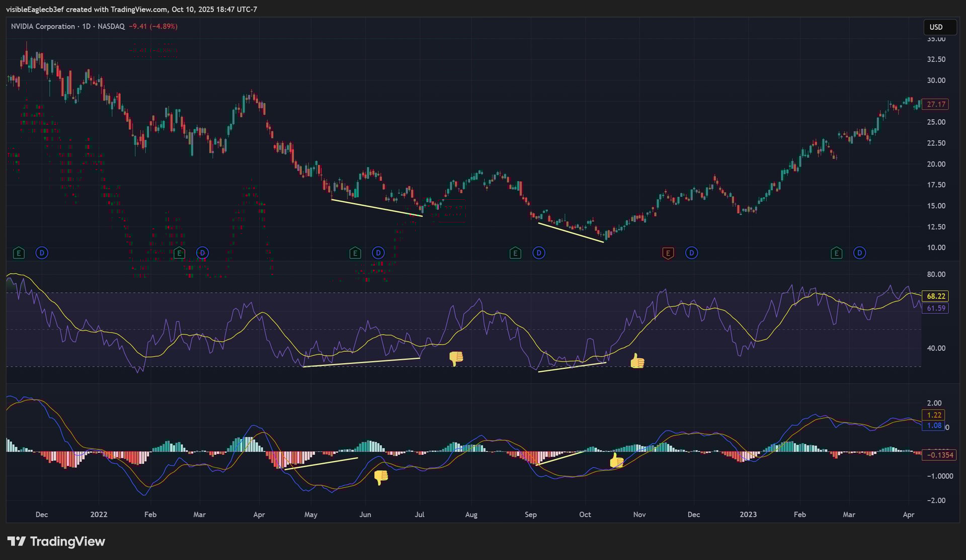
Task: Click the dividend D marker above Sep 2022
Action: pos(539,253)
